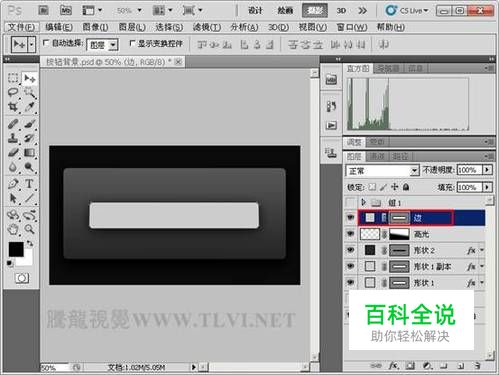Select the Crop tool
The image size is (499, 375).
coord(13,107)
